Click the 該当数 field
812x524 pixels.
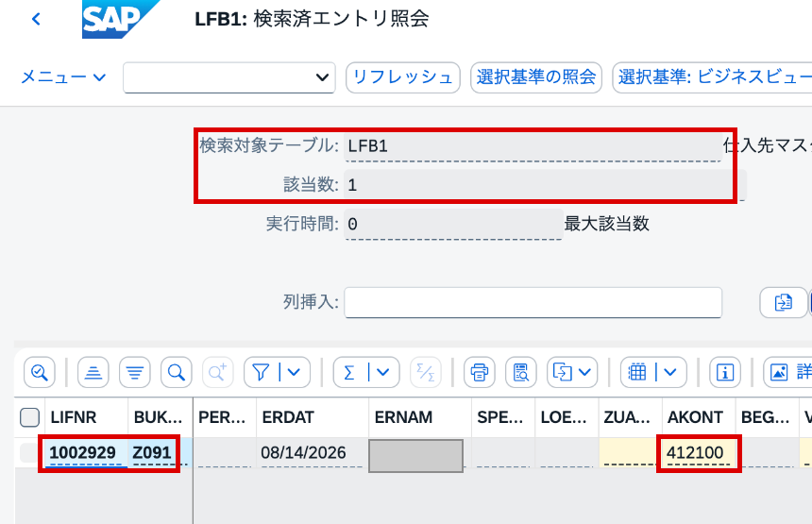pos(544,185)
